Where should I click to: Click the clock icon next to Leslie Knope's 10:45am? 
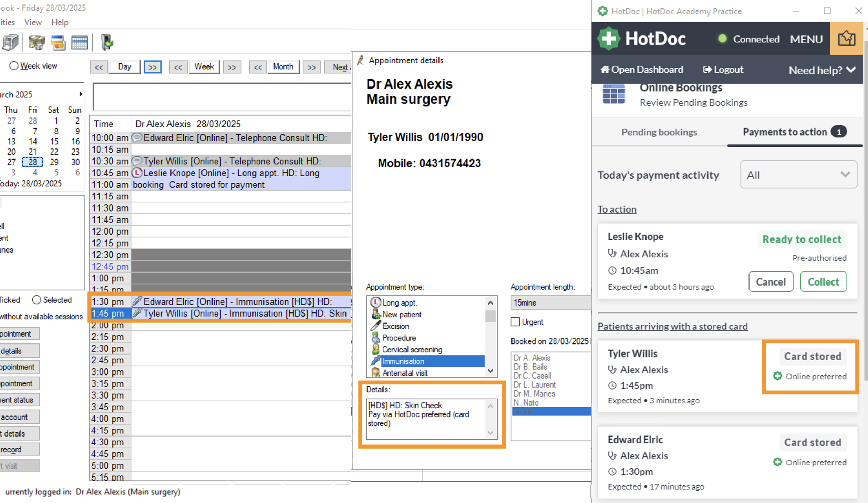click(612, 270)
